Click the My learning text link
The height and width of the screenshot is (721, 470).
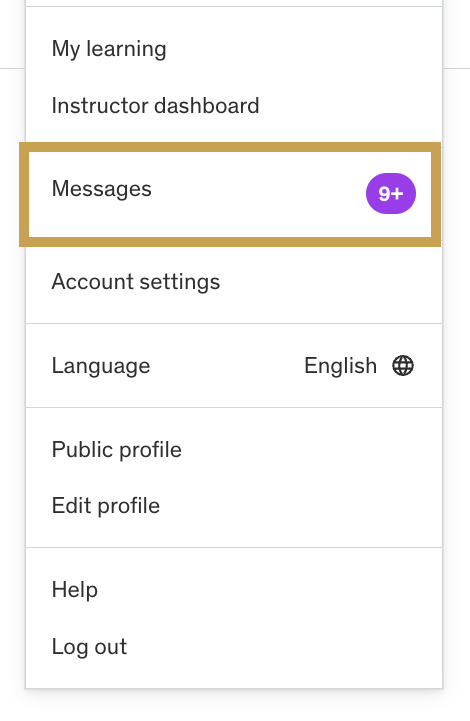point(109,49)
